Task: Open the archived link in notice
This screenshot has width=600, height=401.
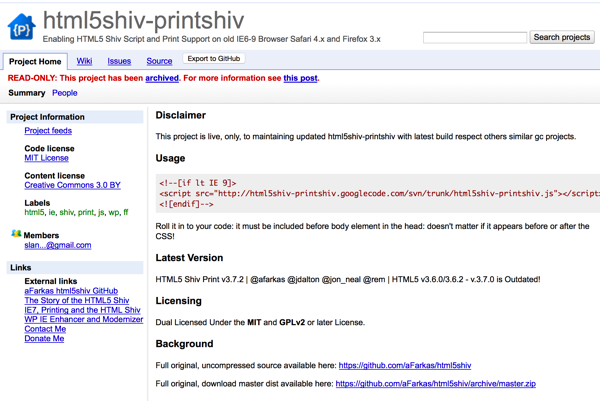Action: [x=162, y=78]
